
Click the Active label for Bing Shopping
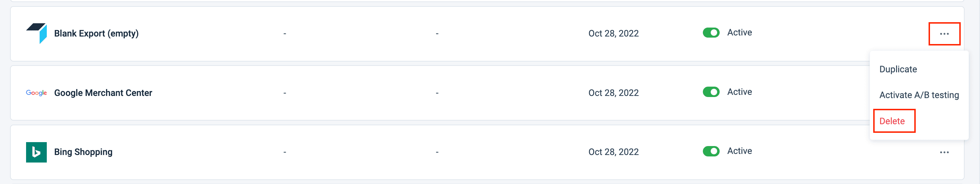pos(740,151)
